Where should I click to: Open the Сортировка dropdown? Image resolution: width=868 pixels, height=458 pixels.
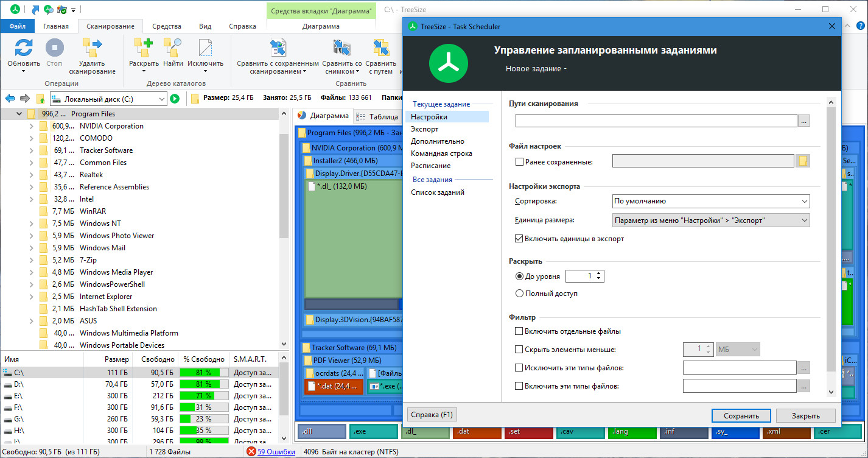pyautogui.click(x=710, y=201)
